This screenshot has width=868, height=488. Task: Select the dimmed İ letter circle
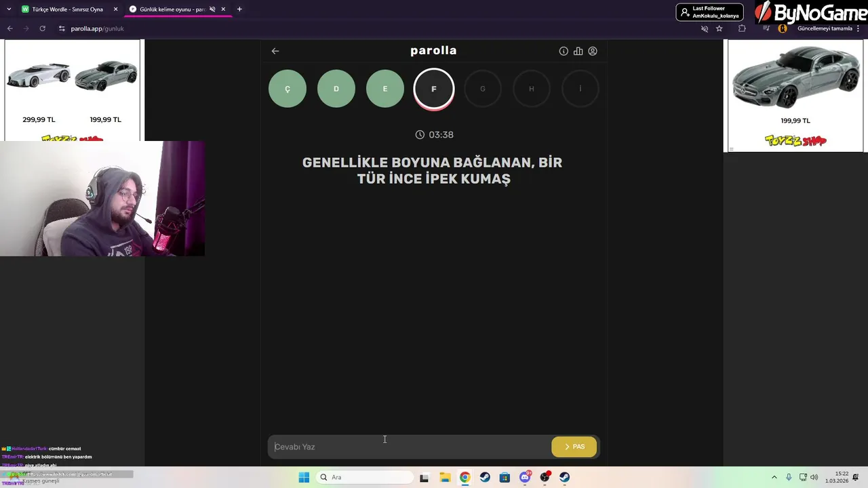pos(580,89)
